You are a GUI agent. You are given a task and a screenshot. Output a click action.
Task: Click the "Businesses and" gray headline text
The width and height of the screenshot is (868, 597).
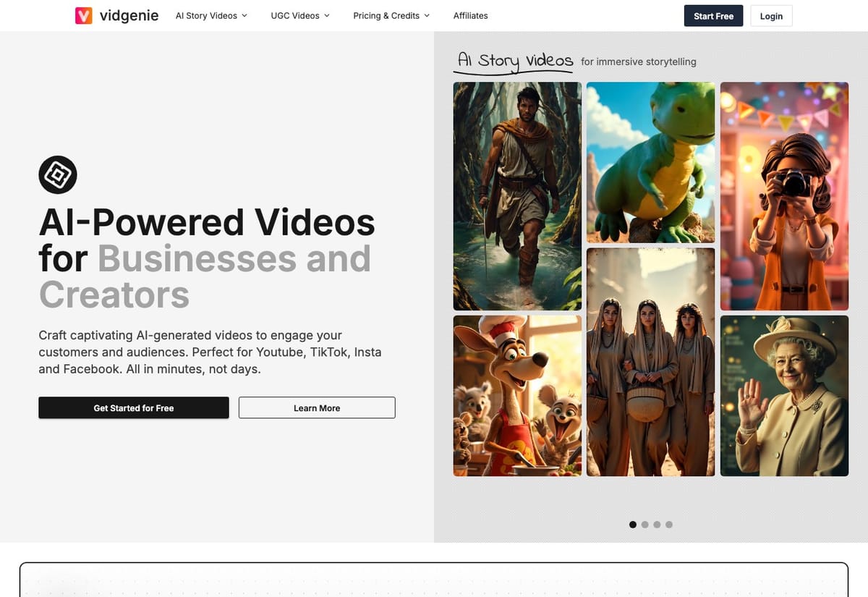click(234, 259)
